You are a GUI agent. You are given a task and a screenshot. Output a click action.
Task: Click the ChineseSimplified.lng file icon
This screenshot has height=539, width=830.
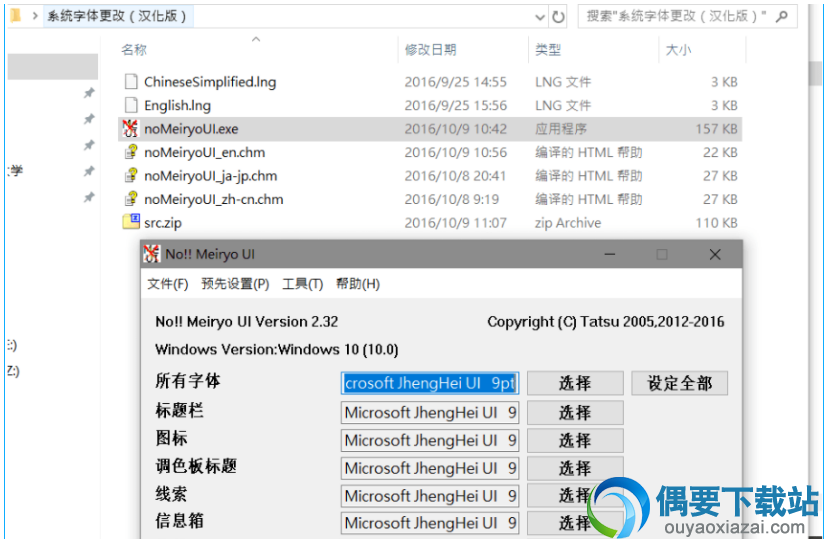click(131, 82)
